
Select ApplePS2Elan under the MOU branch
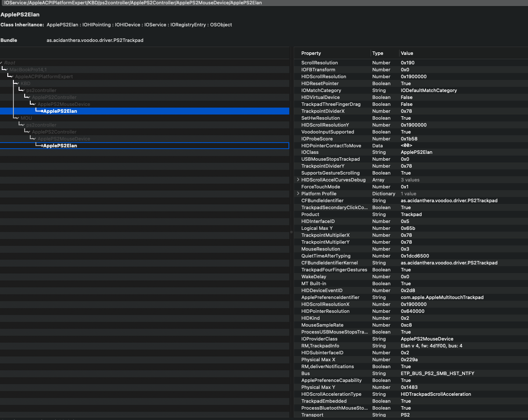click(61, 146)
